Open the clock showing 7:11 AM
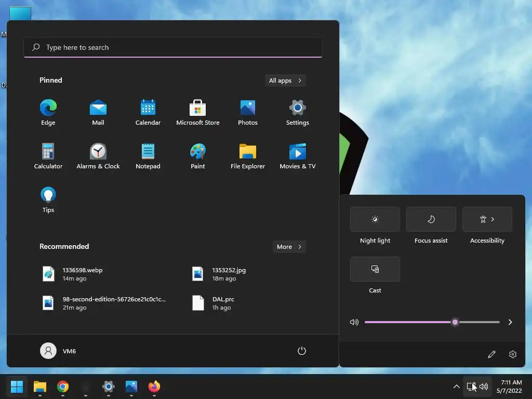Screen dimensions: 532x399 tap(509, 387)
